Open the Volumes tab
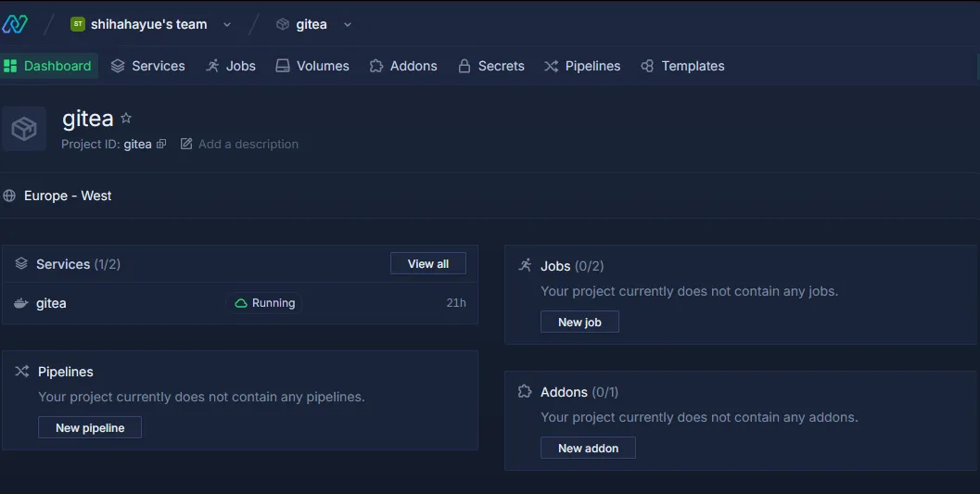 click(x=312, y=66)
